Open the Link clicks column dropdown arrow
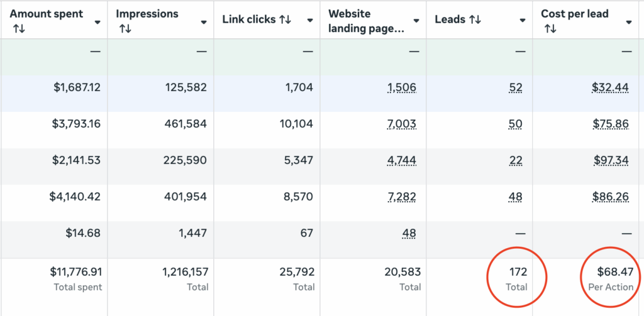 click(310, 21)
